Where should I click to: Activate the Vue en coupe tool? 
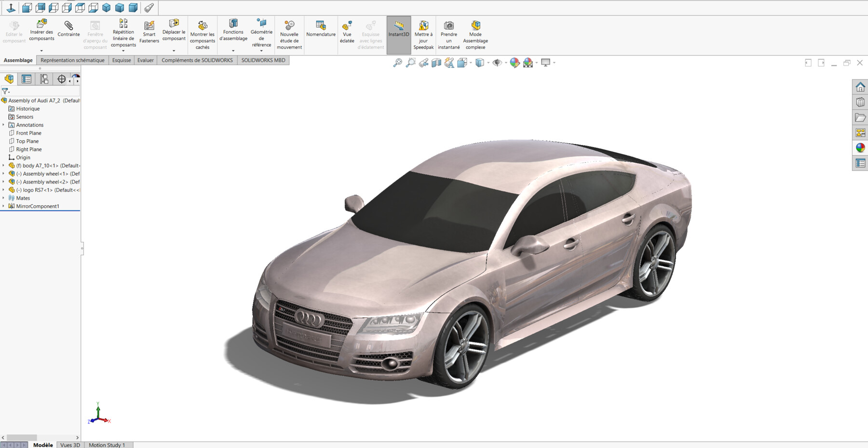tap(436, 63)
